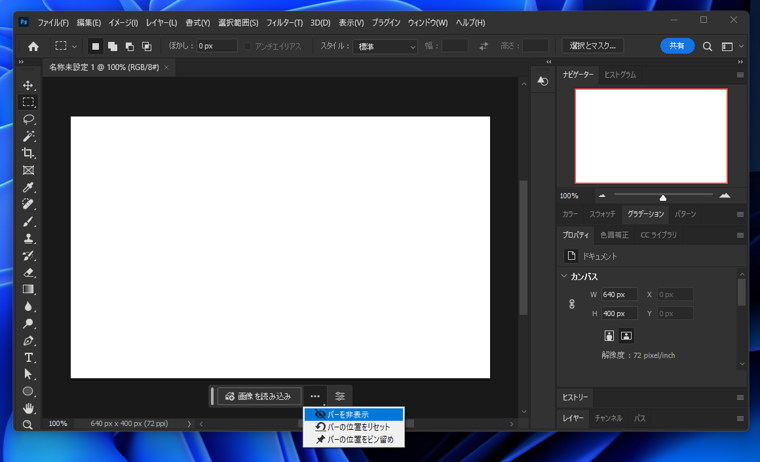Screen dimensions: 760x462
Task: Open the レイヤー(L) menu
Action: pos(161,23)
